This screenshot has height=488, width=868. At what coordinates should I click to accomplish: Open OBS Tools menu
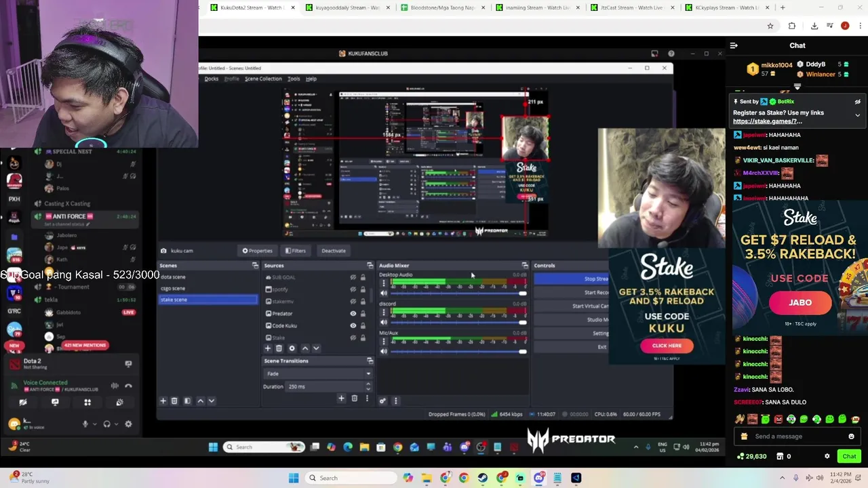coord(294,79)
